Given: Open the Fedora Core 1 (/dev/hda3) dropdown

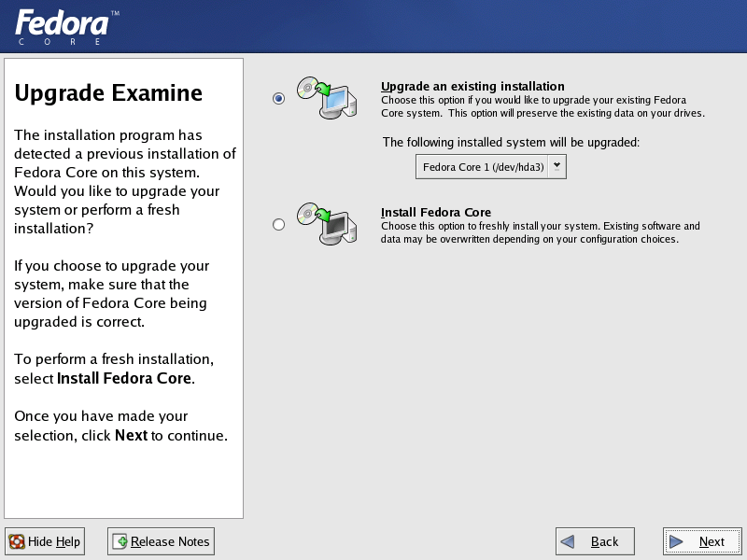Looking at the screenshot, I should (x=491, y=167).
